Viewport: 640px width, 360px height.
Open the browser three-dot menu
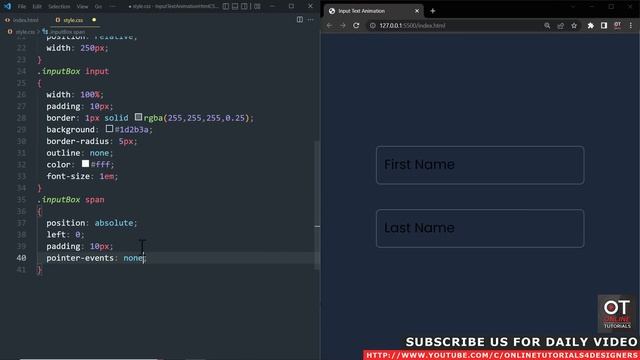[631, 26]
